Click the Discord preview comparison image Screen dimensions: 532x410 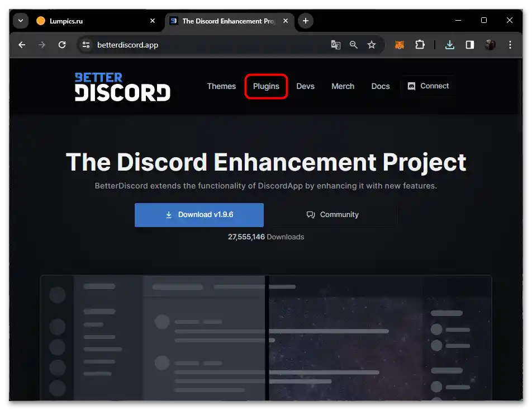pyautogui.click(x=266, y=338)
